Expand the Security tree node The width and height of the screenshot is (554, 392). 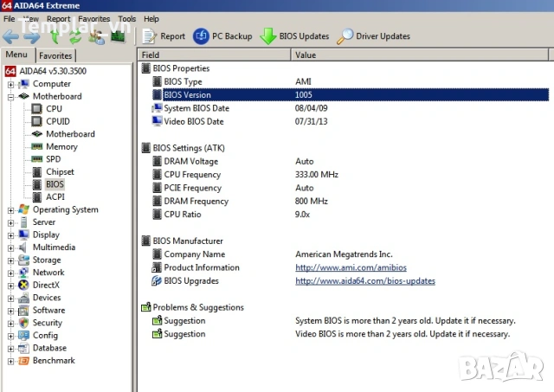(x=11, y=324)
